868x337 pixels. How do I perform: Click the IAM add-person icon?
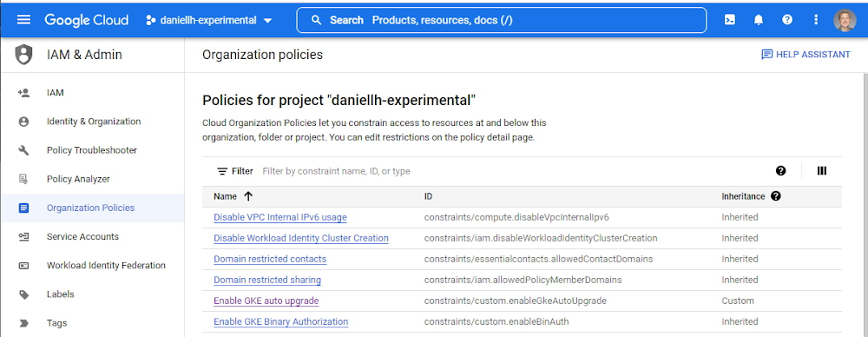coord(23,93)
